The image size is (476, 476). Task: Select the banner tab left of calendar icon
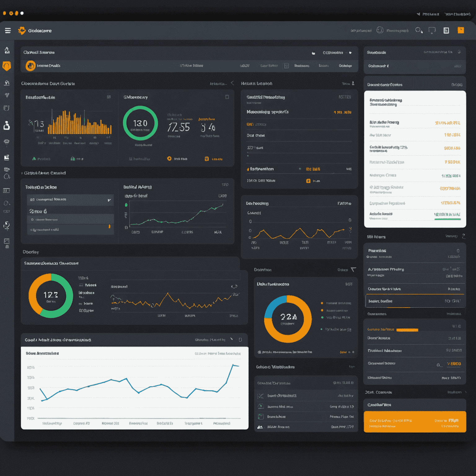tap(269, 66)
